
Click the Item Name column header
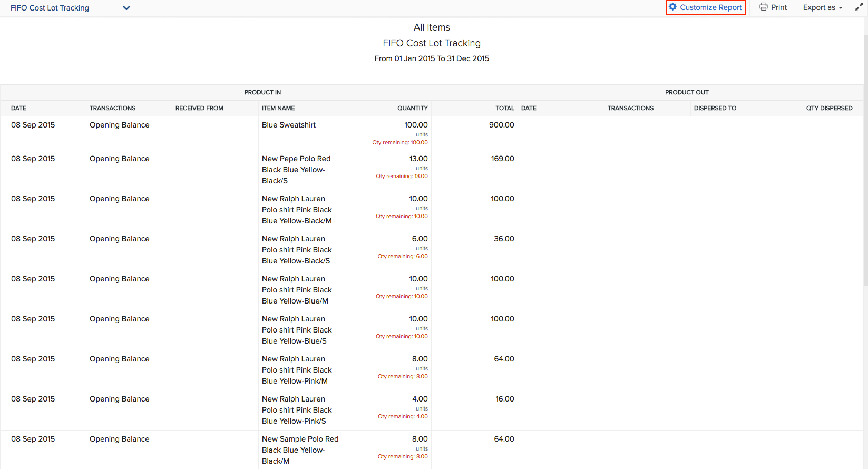pyautogui.click(x=278, y=108)
